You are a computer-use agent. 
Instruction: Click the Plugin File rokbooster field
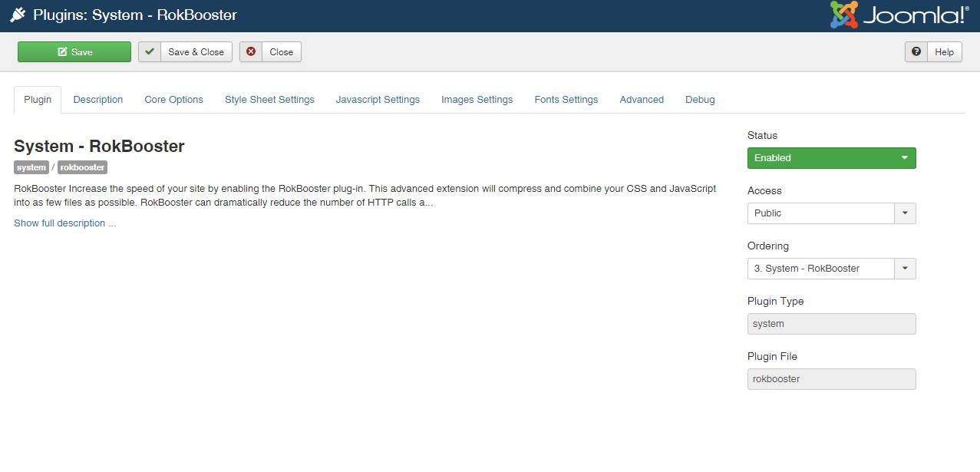click(831, 378)
